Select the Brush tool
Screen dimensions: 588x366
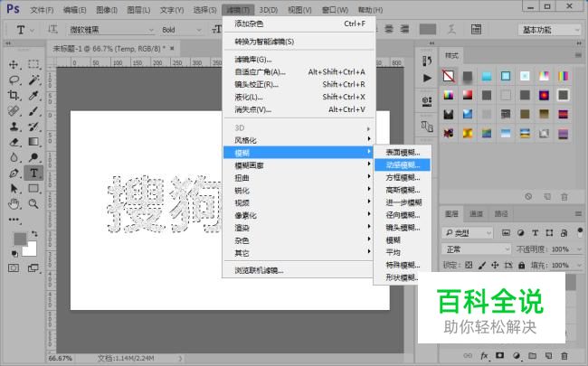coord(33,111)
